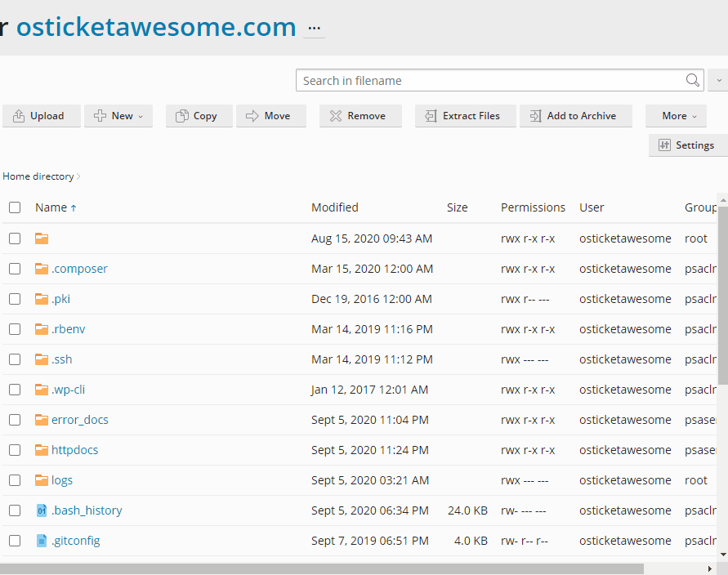Check the box for .gitconfig
728x575 pixels.
click(x=15, y=541)
